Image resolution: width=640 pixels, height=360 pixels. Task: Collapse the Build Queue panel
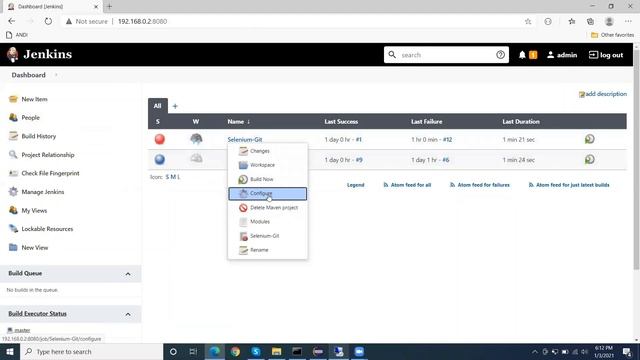(128, 274)
